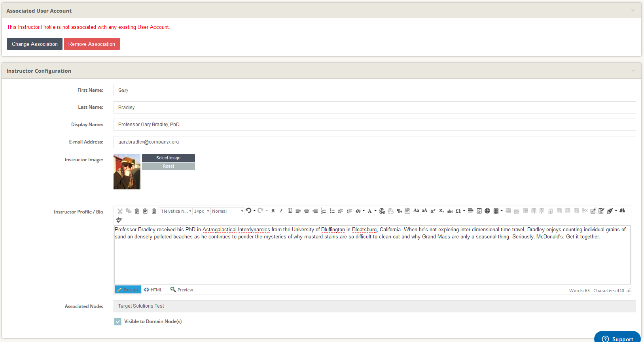Uncheck Visible to Domain Node(s) checkbox
The image size is (644, 342).
pos(118,321)
